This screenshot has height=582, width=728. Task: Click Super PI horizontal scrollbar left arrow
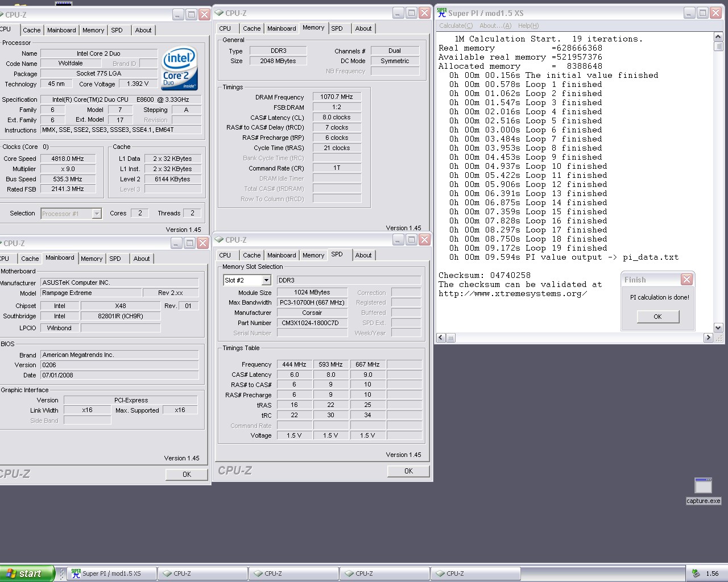click(x=441, y=338)
